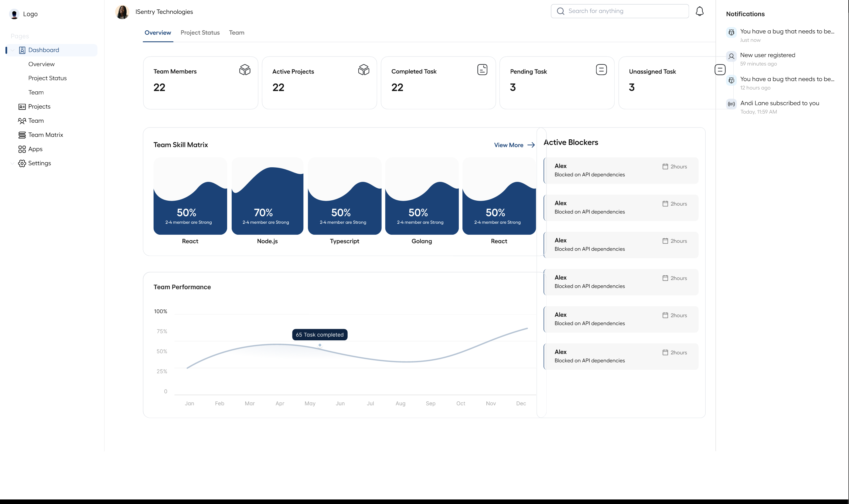The width and height of the screenshot is (849, 504).
Task: Open Overview under Dashboard in sidebar
Action: [x=41, y=64]
